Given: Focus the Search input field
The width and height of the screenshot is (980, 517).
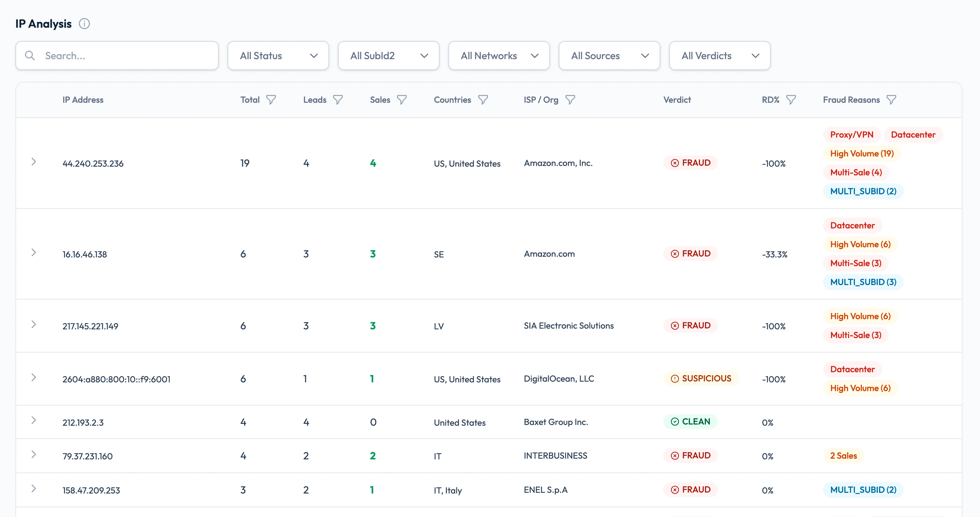Looking at the screenshot, I should click(x=117, y=56).
